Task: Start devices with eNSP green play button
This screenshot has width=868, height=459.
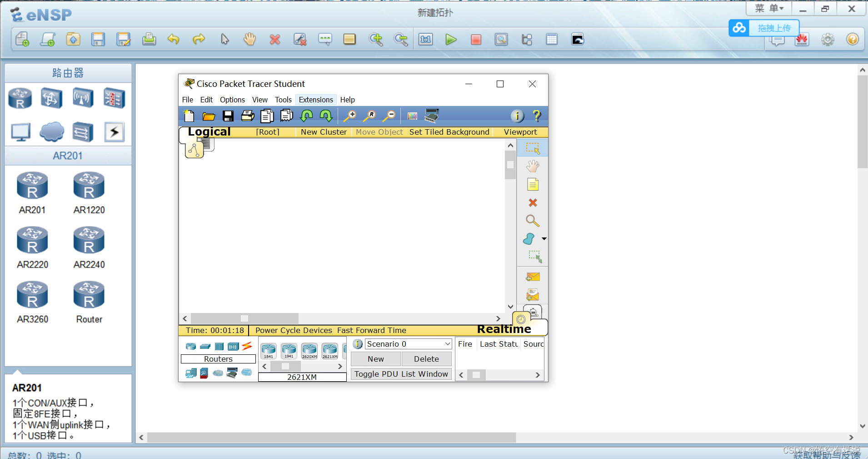Action: 451,40
